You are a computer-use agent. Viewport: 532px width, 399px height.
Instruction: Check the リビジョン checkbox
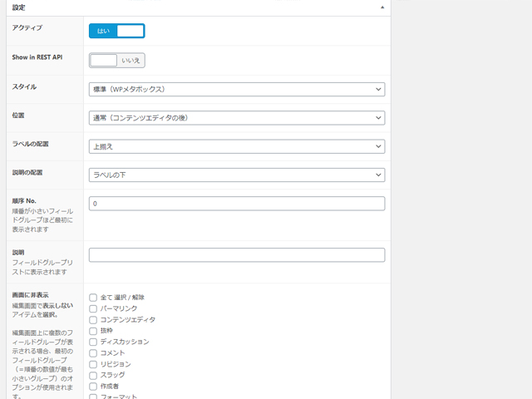click(93, 364)
